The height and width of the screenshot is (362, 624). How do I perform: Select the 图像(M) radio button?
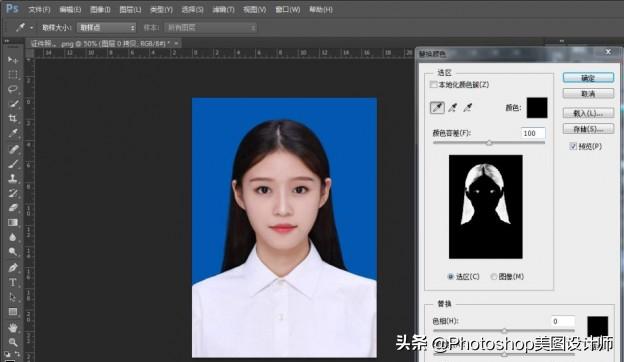493,276
